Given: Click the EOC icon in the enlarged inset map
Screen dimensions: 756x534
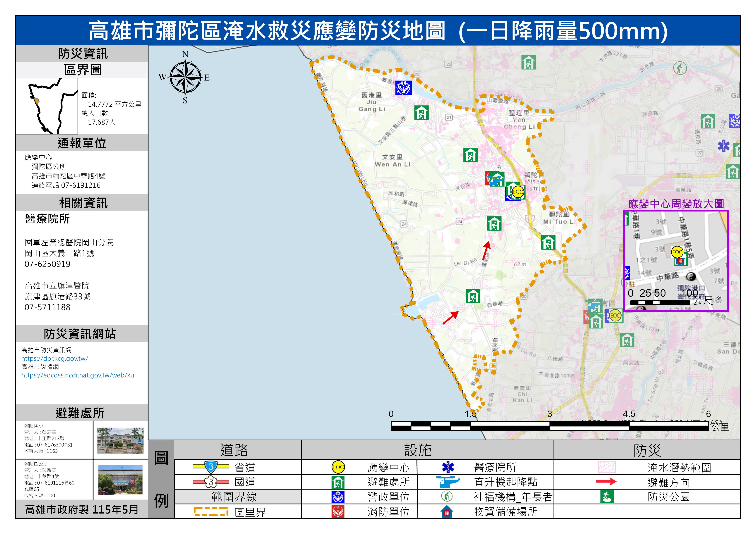Looking at the screenshot, I should coord(677,252).
